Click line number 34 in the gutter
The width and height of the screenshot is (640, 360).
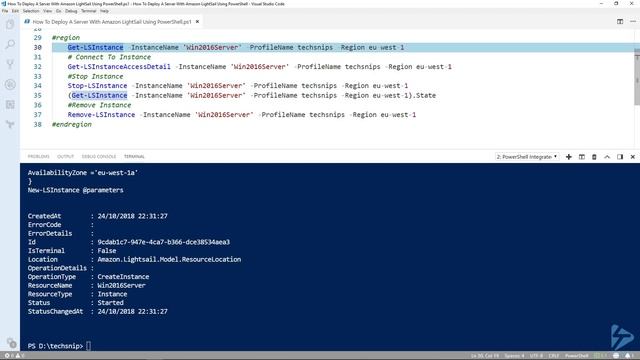(38, 86)
